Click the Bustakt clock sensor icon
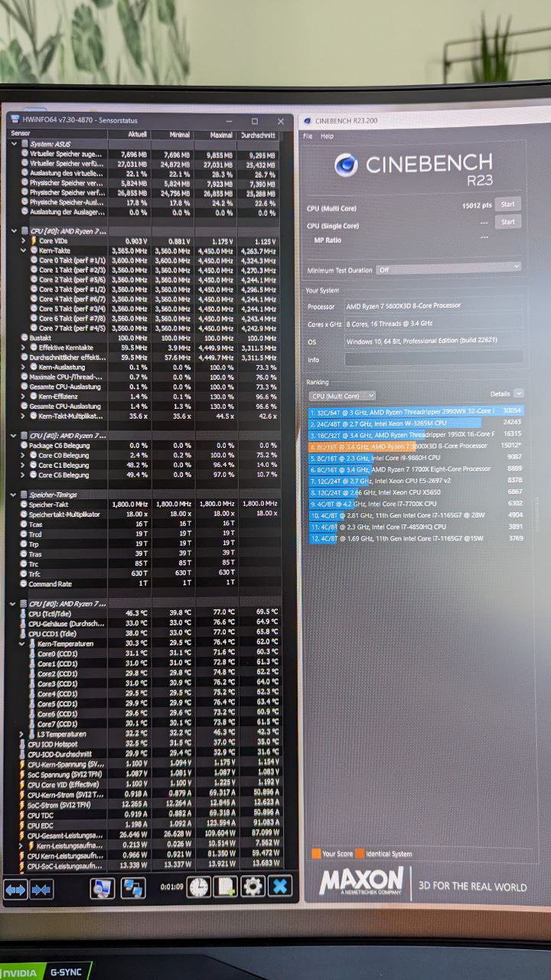The height and width of the screenshot is (980, 551). pos(24,338)
